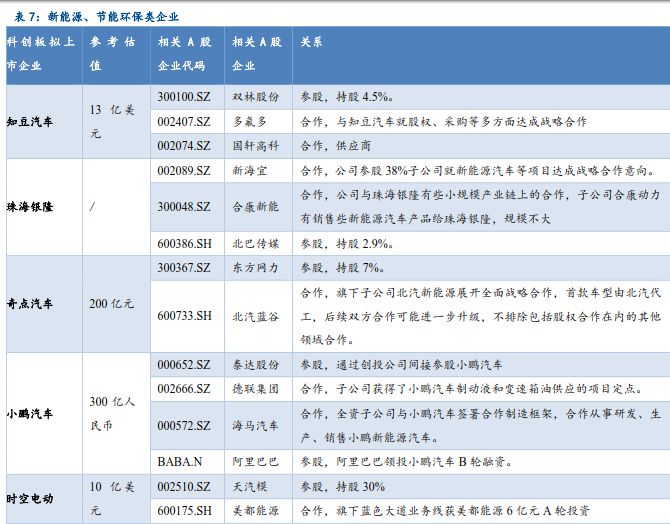Select stock code 002074.SZ
This screenshot has height=524, width=670.
point(184,146)
